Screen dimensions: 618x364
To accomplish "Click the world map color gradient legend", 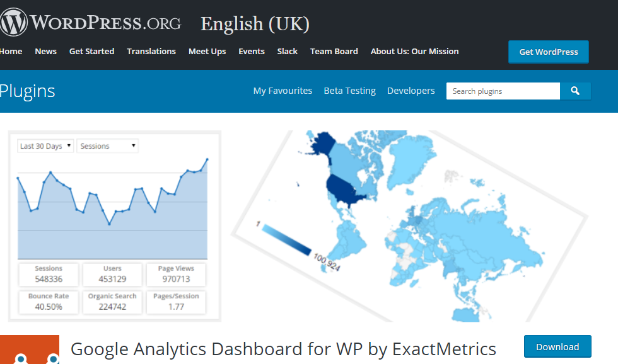I will click(287, 240).
